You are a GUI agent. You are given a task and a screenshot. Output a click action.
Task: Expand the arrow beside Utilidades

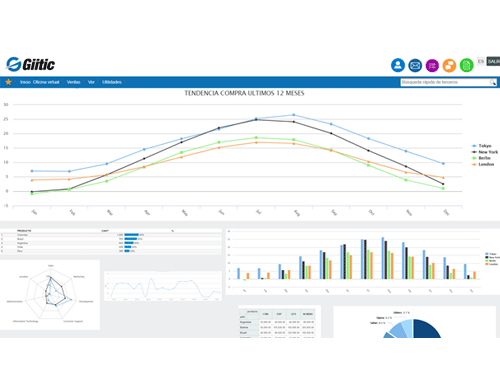[x=124, y=81]
